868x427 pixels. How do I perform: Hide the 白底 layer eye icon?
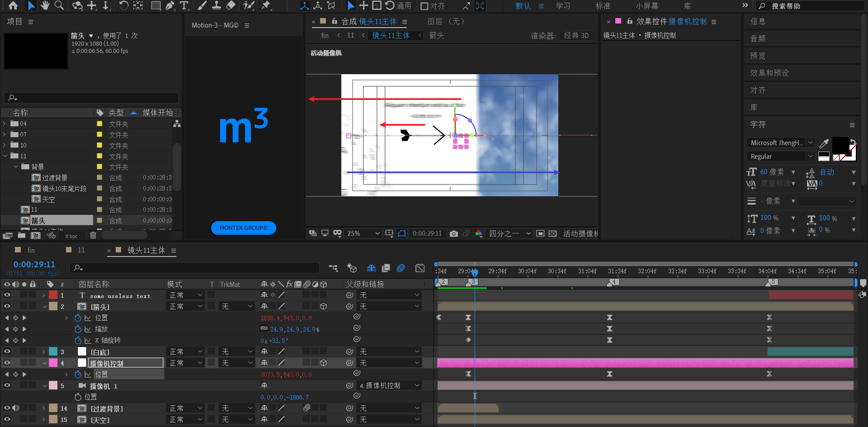tap(7, 351)
